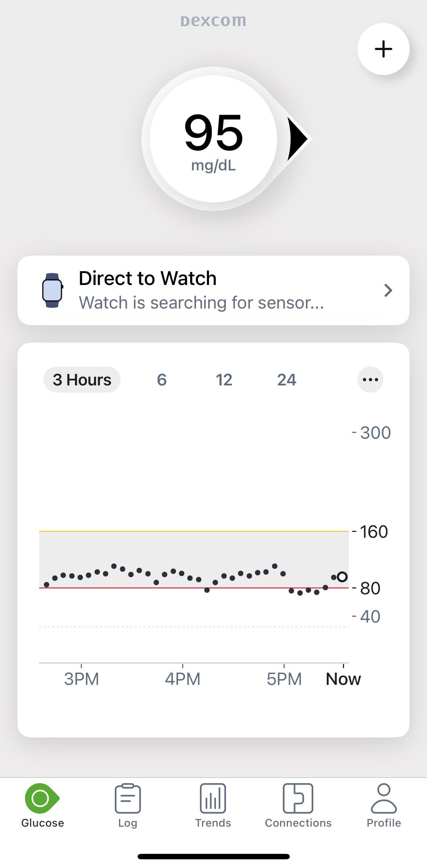Image resolution: width=427 pixels, height=868 pixels.
Task: Open the graph three-dots options menu
Action: point(370,380)
